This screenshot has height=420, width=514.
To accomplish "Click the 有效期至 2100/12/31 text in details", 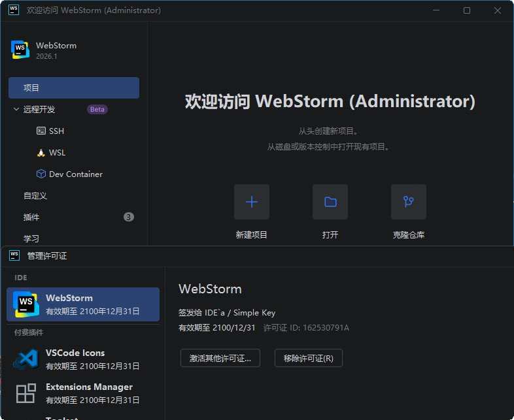I will [216, 328].
